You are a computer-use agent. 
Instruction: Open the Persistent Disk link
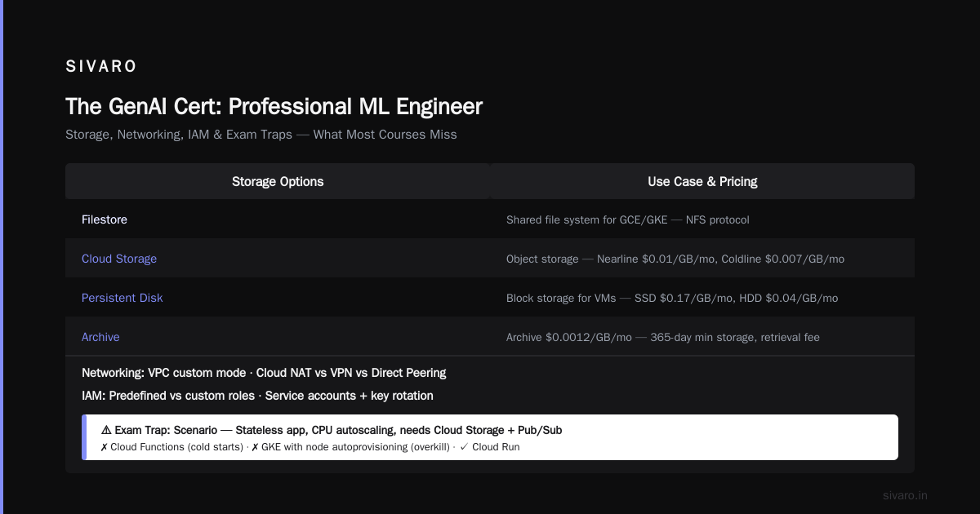pyautogui.click(x=122, y=298)
